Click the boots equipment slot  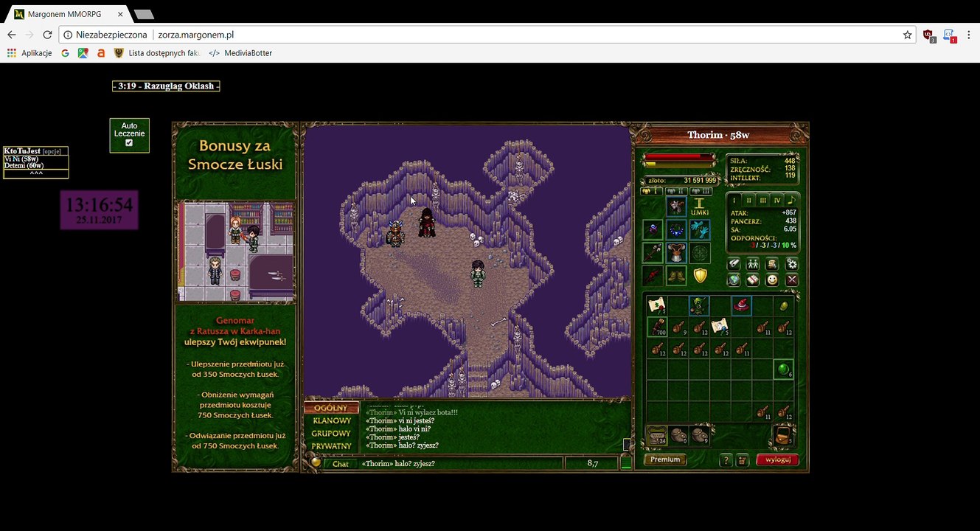pyautogui.click(x=676, y=276)
